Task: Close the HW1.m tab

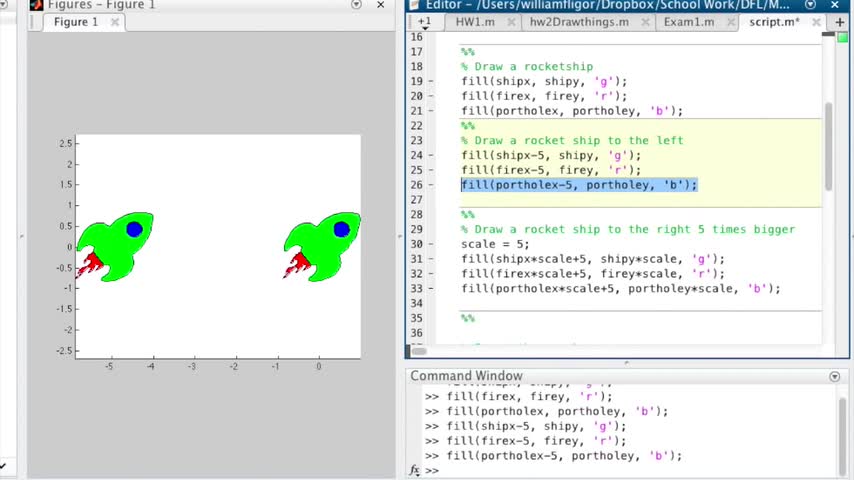Action: 511,22
